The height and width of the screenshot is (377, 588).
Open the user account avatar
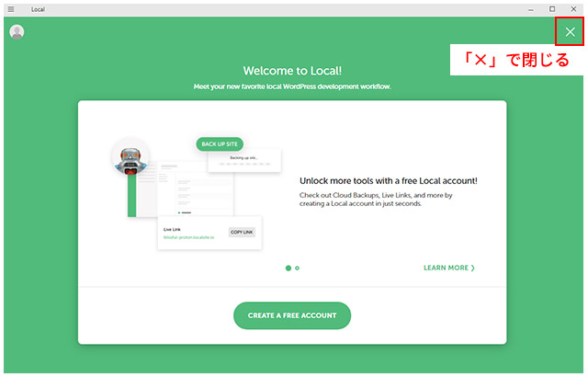17,32
